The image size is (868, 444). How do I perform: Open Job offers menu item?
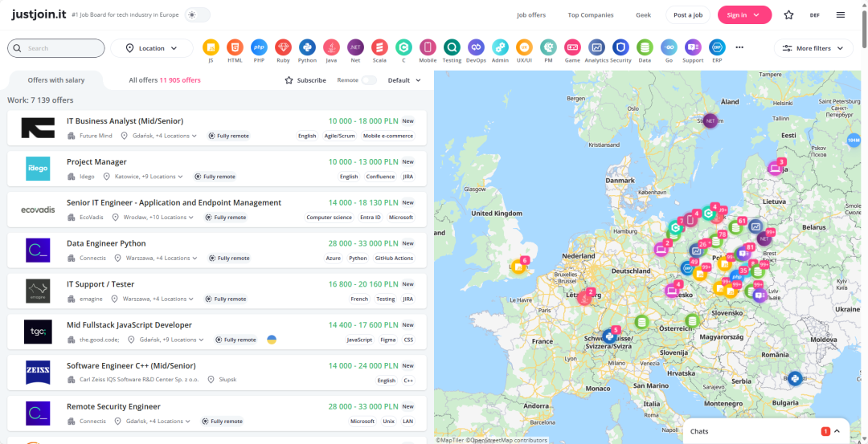click(x=531, y=15)
